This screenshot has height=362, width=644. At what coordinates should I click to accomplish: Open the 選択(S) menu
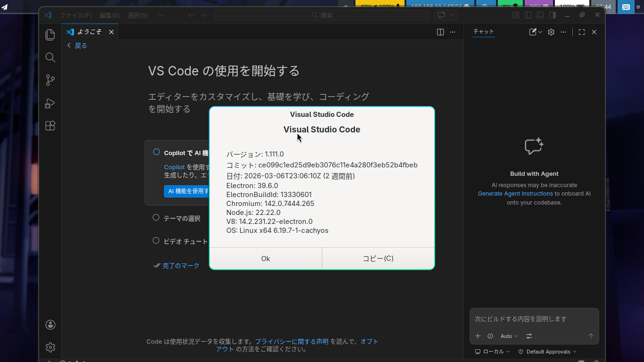tap(138, 15)
